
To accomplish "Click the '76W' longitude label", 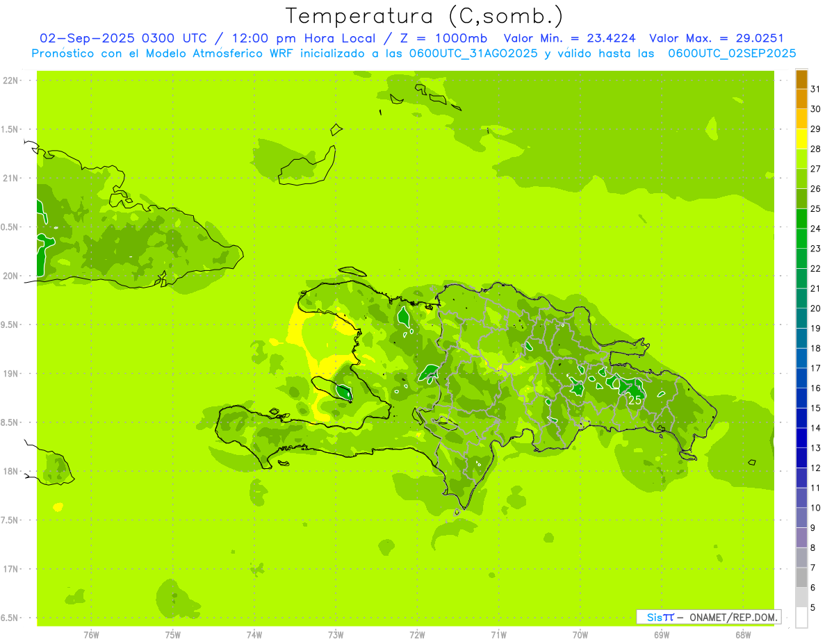I will pyautogui.click(x=91, y=635).
